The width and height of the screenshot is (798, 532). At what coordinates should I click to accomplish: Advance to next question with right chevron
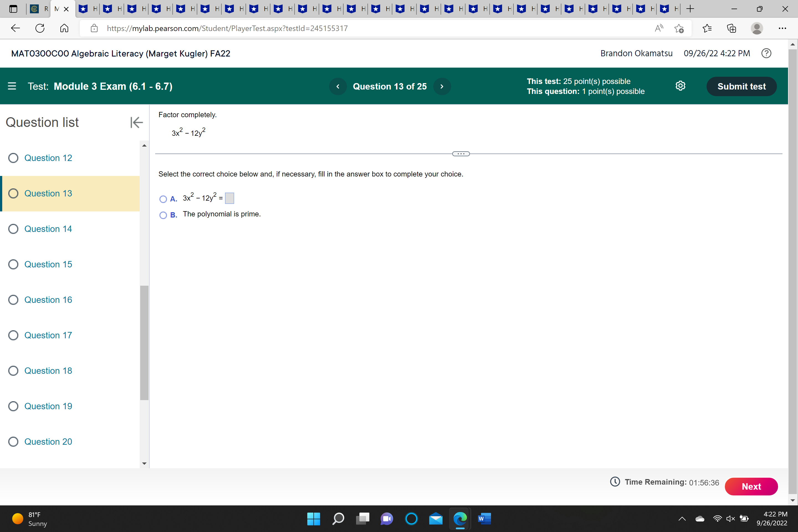(442, 86)
